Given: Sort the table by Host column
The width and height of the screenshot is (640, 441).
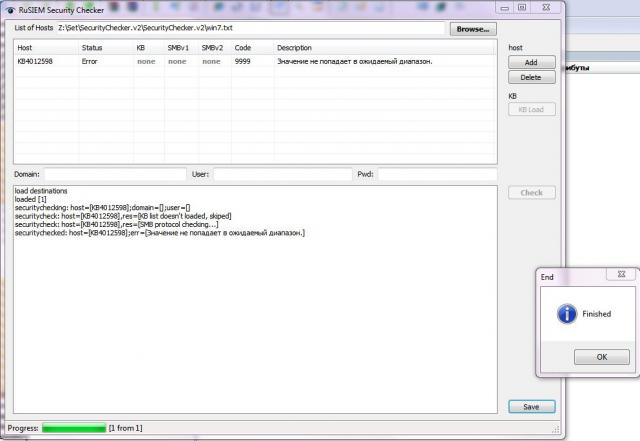Looking at the screenshot, I should 46,48.
